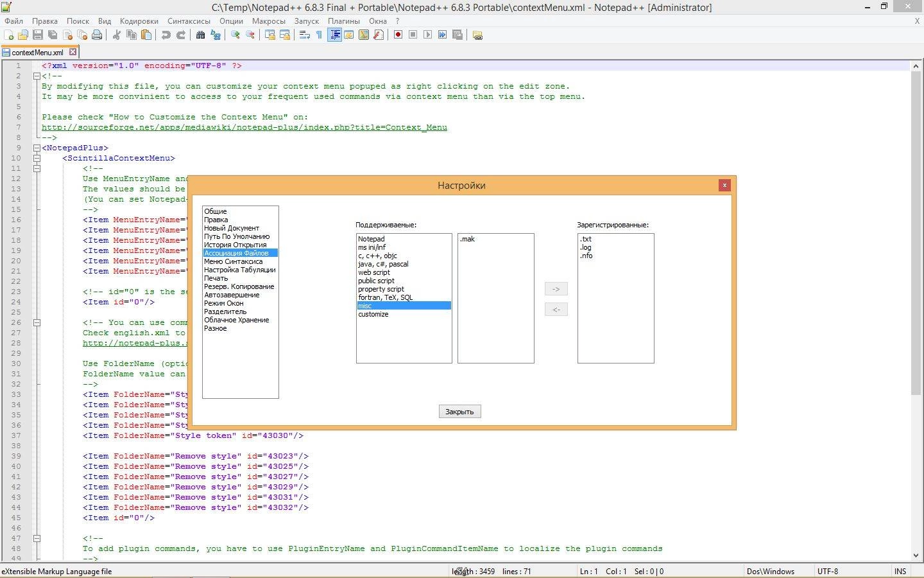Open the Макросы menu
This screenshot has width=924, height=578.
[x=269, y=21]
